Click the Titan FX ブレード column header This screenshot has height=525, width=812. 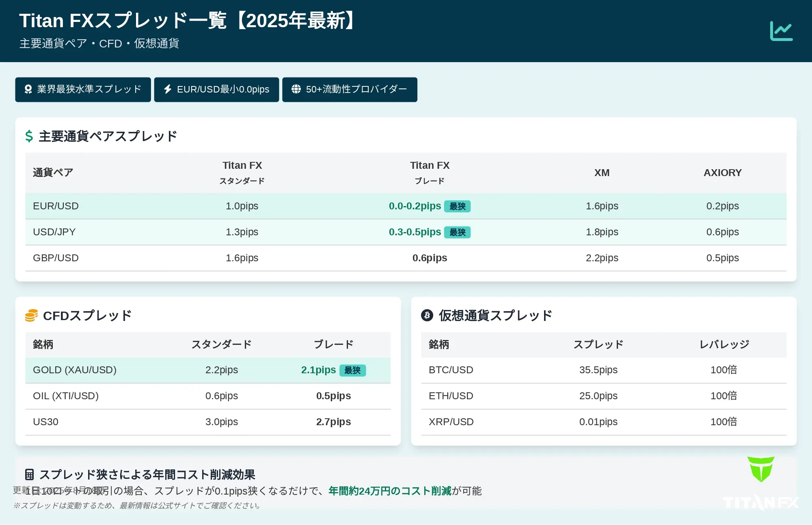[x=430, y=172]
